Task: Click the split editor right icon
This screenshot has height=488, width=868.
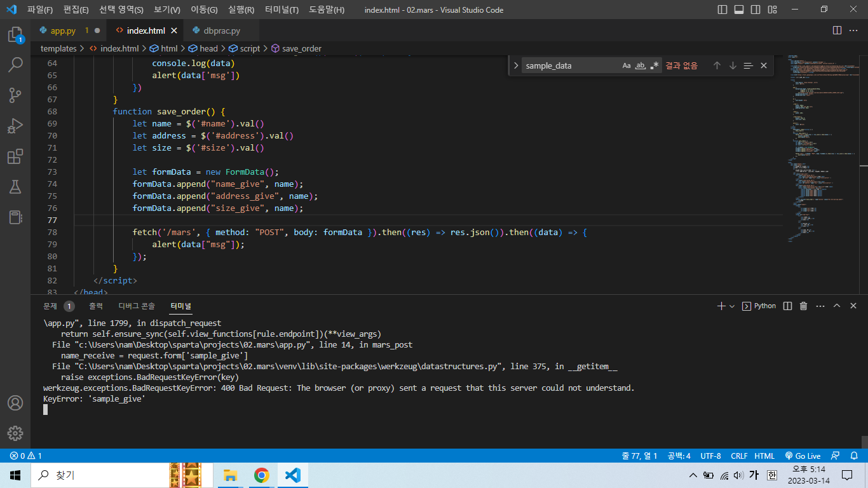Action: (x=837, y=30)
